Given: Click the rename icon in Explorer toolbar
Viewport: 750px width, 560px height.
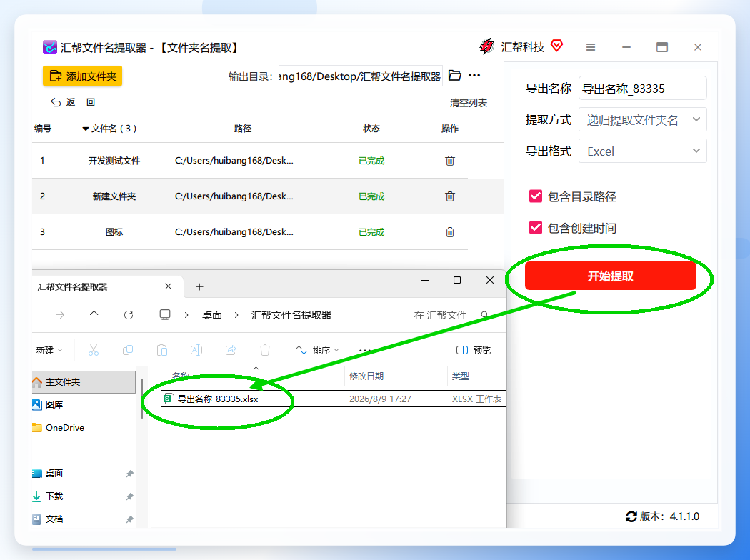Looking at the screenshot, I should pyautogui.click(x=196, y=350).
